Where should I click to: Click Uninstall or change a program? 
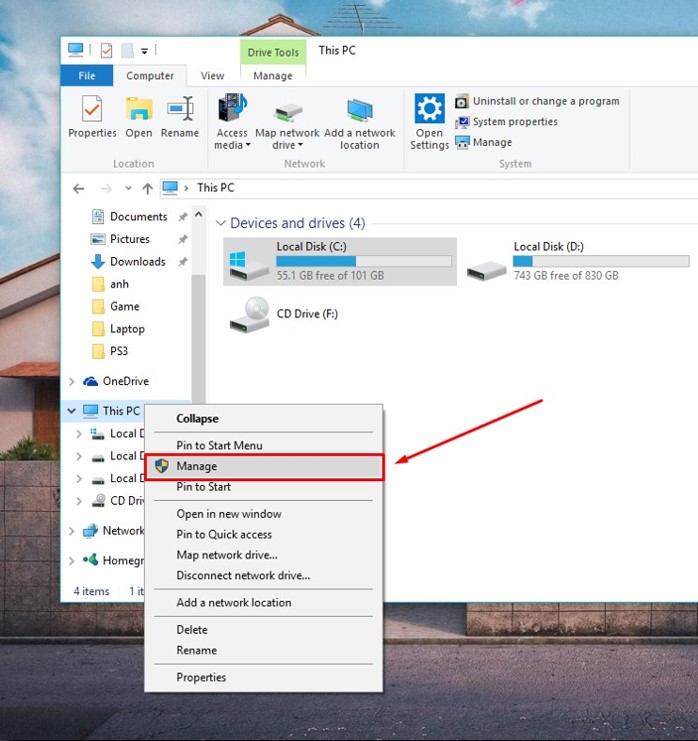coord(545,101)
